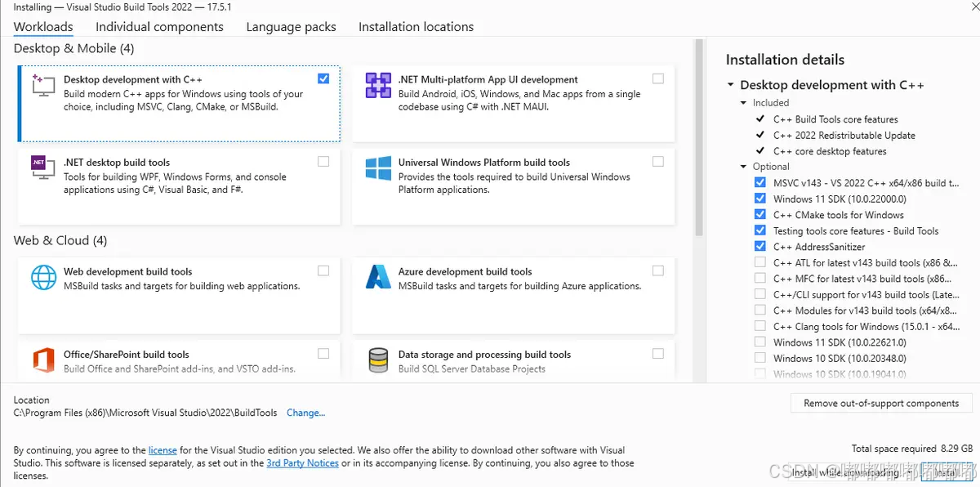Click the Office/SharePoint build tools icon
The width and height of the screenshot is (980, 487).
[x=43, y=360]
